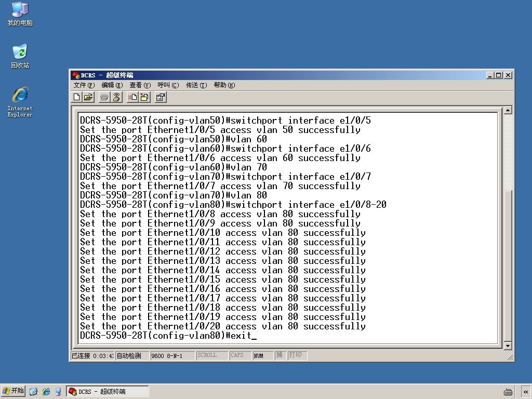Click the HyperTerminal title bar app icon
This screenshot has height=399, width=532.
[x=76, y=75]
